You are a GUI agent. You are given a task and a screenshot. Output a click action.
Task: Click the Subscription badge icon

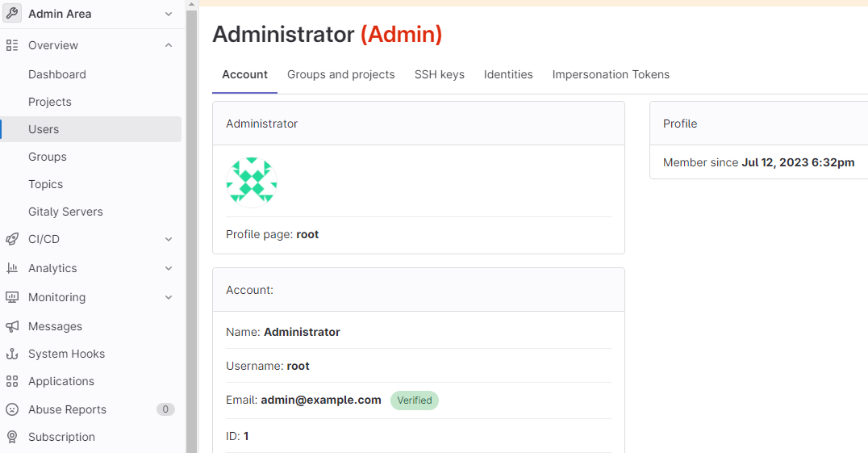[x=12, y=437]
